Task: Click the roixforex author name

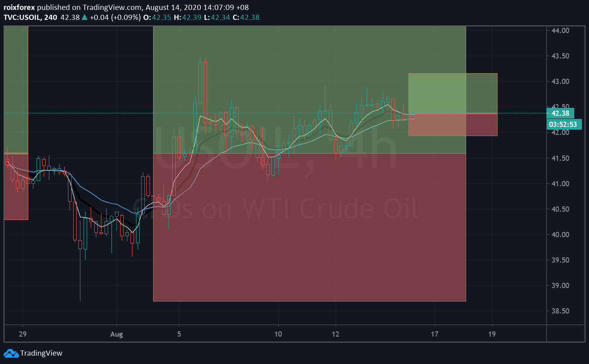Action: tap(19, 8)
